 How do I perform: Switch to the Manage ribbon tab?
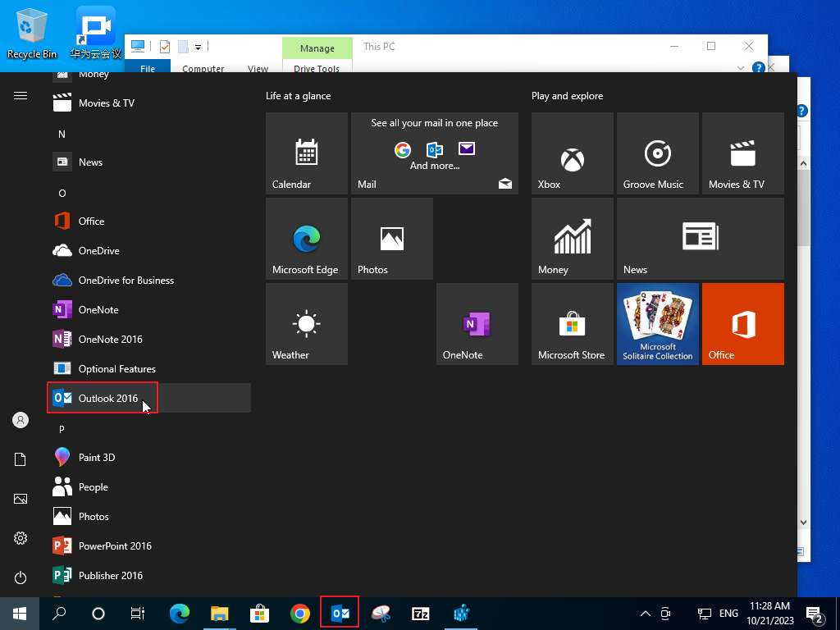(x=317, y=48)
